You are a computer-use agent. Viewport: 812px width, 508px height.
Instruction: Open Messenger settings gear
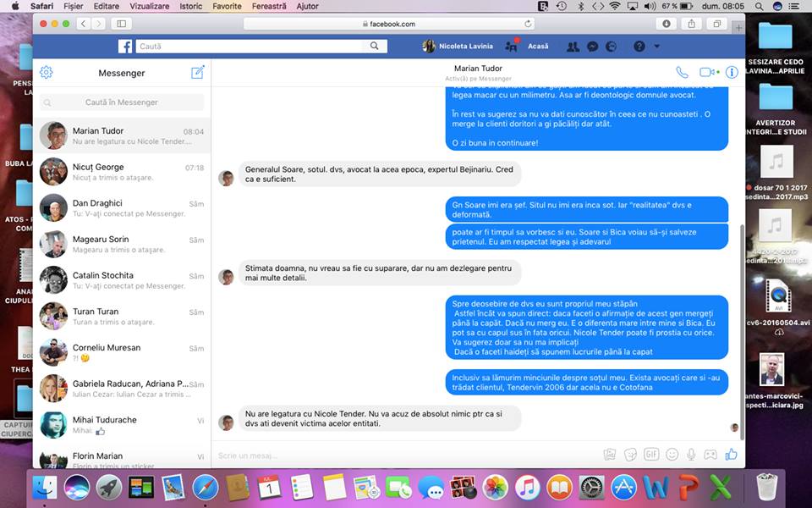coord(47,73)
